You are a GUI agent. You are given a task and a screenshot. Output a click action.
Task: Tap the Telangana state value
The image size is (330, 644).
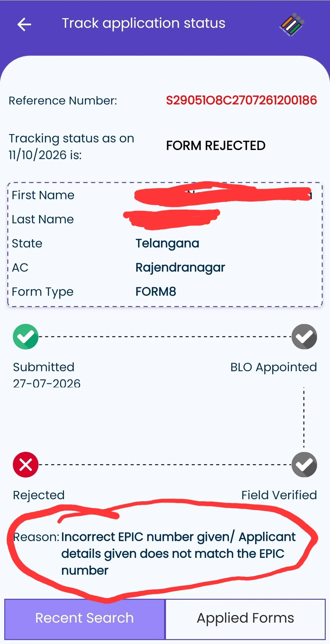pos(167,243)
